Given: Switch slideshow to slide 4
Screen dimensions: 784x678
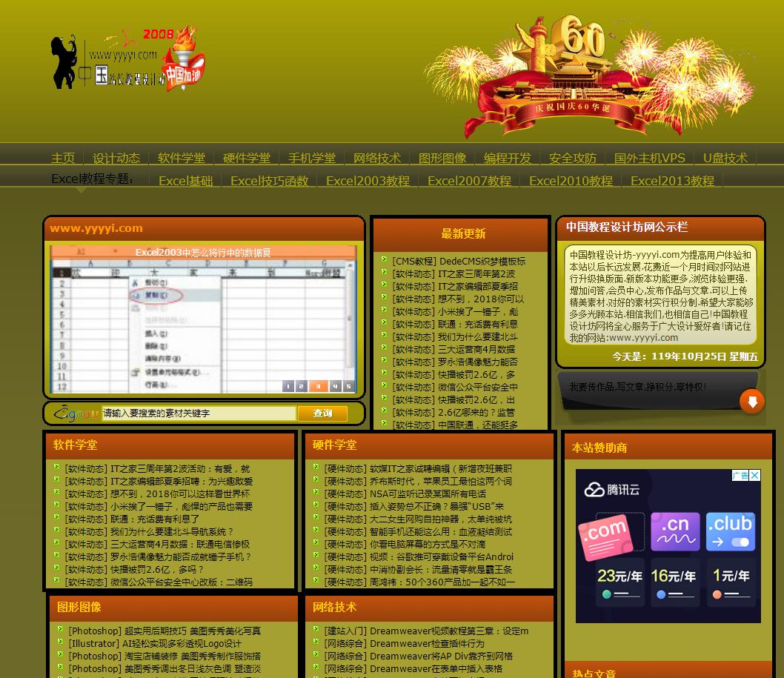Looking at the screenshot, I should click(x=335, y=386).
